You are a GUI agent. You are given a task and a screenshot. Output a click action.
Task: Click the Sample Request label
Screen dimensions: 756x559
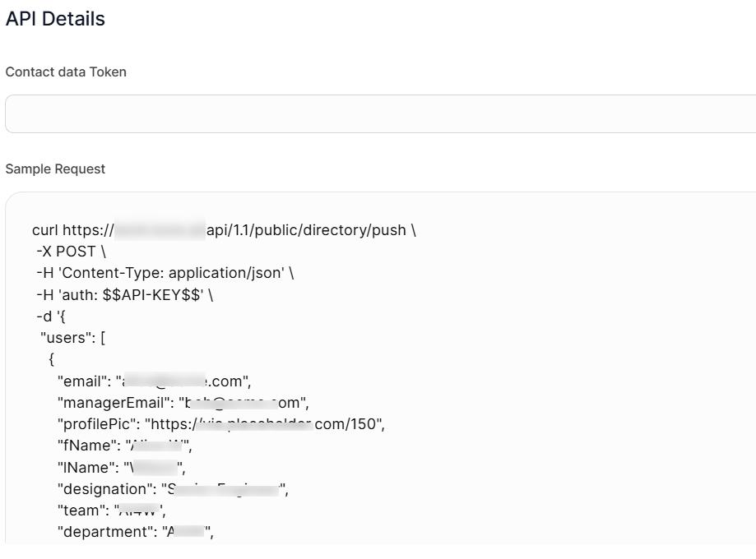[55, 169]
